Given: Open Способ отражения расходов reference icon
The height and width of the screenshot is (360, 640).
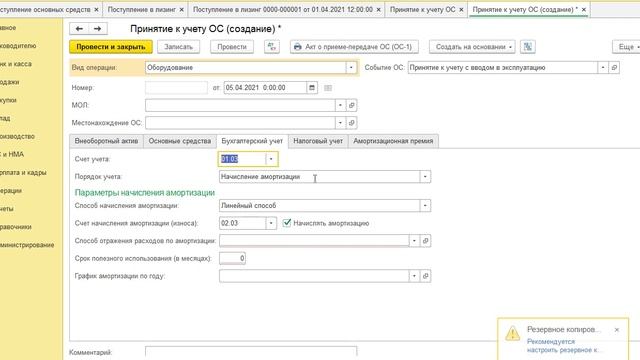Looking at the screenshot, I should [x=425, y=241].
